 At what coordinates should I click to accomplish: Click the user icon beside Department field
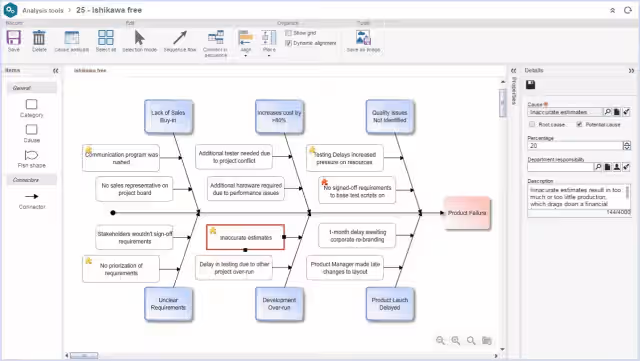point(617,167)
